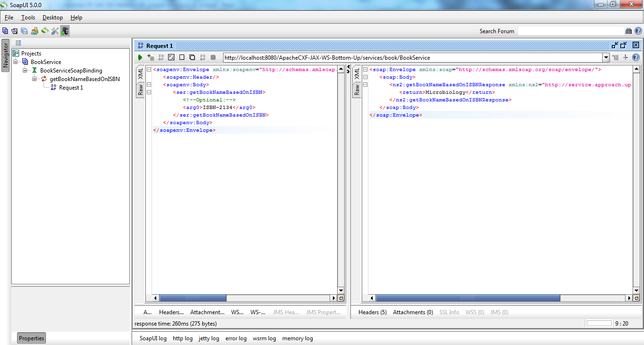644x345 pixels.
Task: Click the second window-arrange icon in Request 1 title
Action: coord(624,45)
